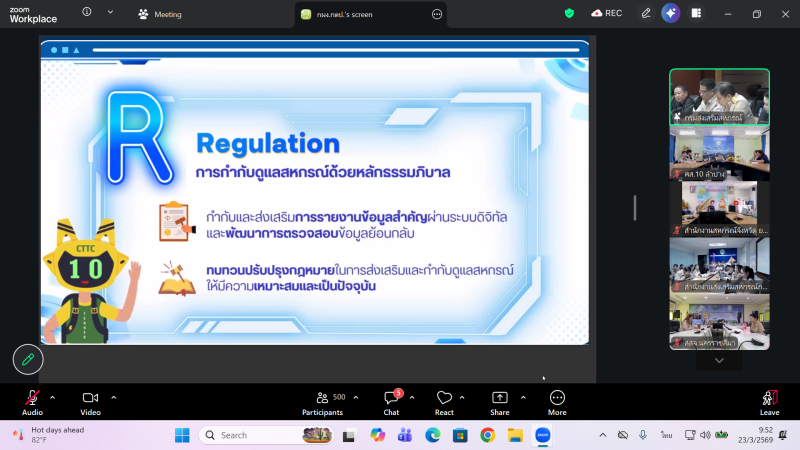
Task: Expand the audio options caret
Action: pyautogui.click(x=53, y=397)
